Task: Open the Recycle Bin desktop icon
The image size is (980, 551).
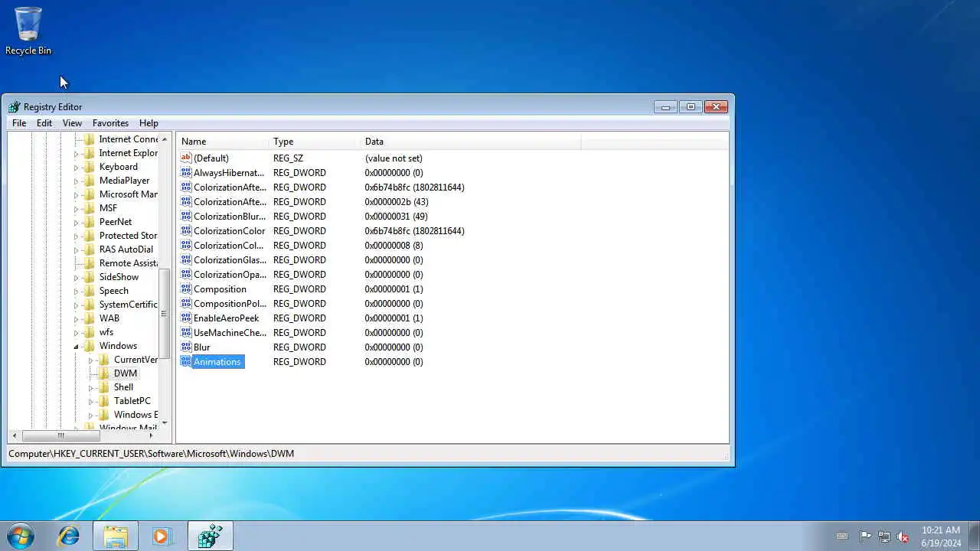Action: coord(28,31)
